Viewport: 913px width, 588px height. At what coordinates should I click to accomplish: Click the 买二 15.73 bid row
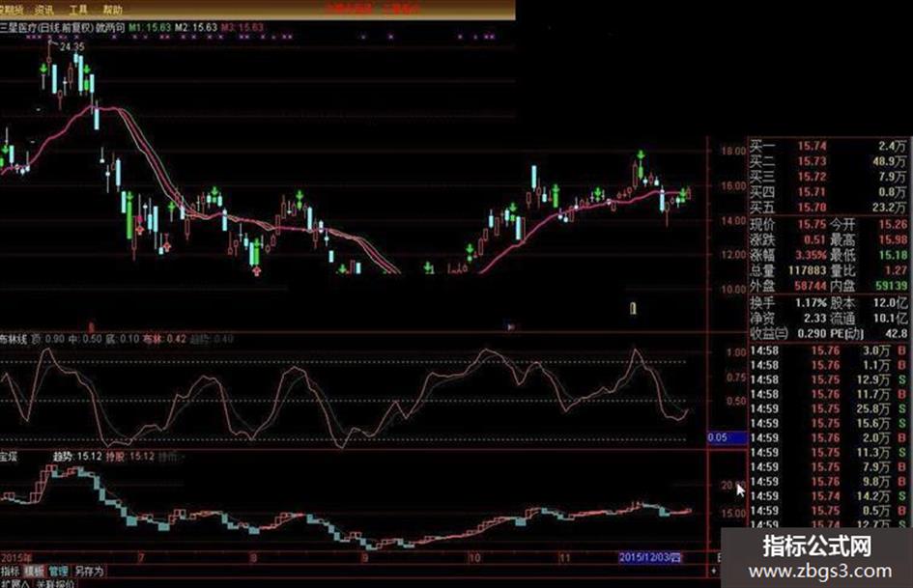point(828,161)
